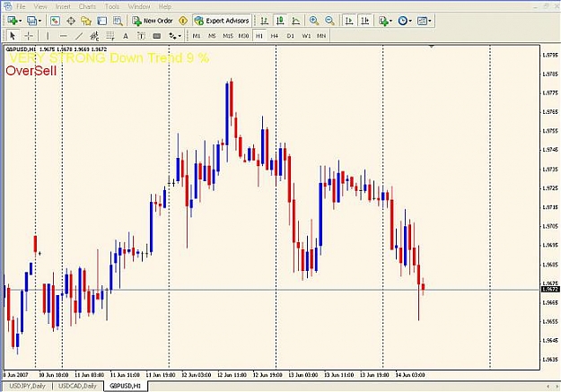Select the price label tool icon
This screenshot has width=561, height=392.
point(157,36)
